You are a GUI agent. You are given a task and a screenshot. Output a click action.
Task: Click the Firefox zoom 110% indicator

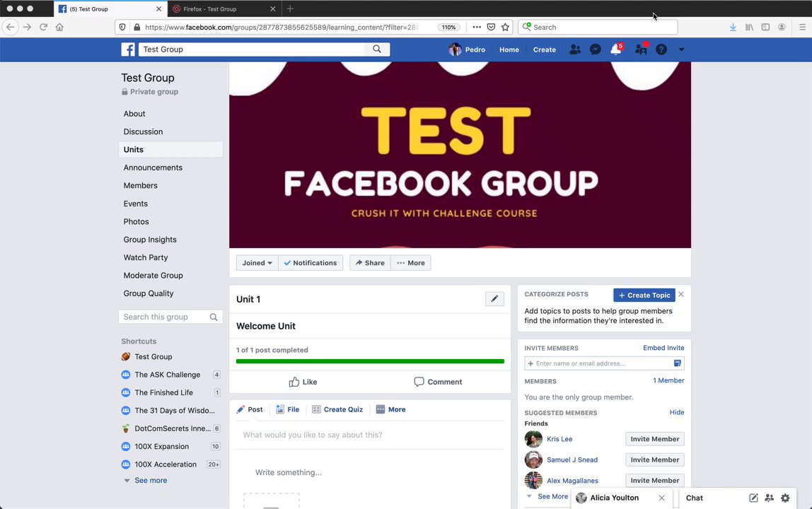click(x=448, y=27)
